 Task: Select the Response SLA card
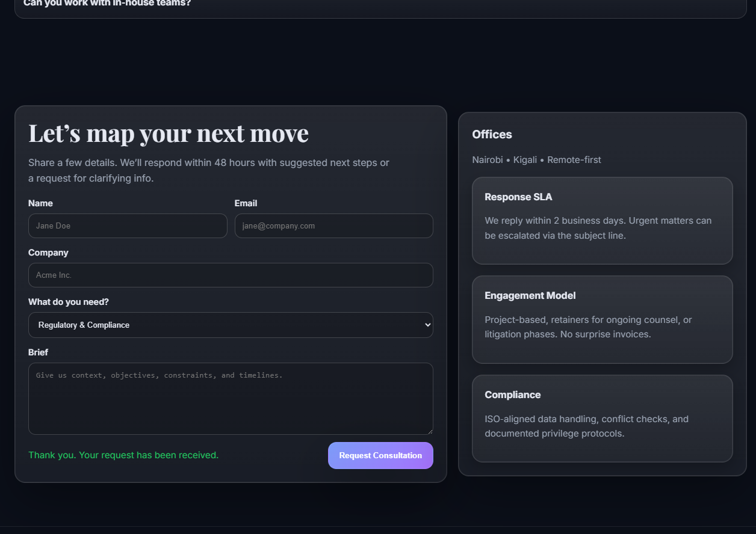tap(602, 221)
